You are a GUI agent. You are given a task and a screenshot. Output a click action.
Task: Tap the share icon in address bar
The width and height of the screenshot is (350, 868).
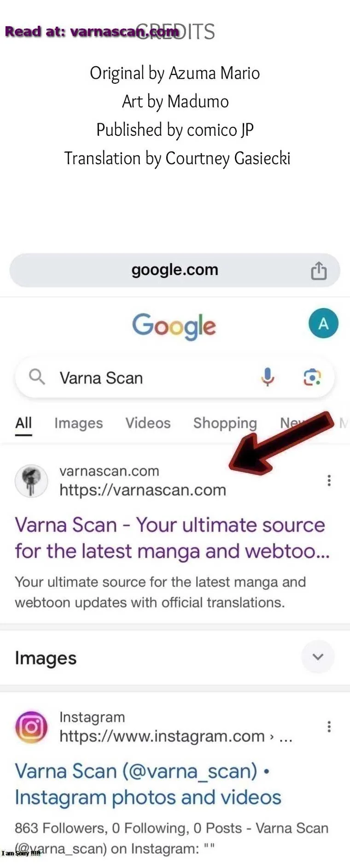(x=319, y=270)
